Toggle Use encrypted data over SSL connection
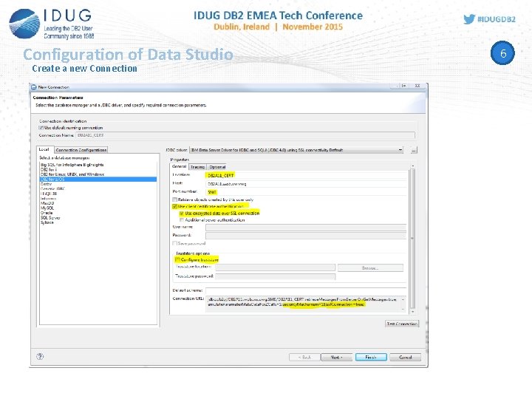This screenshot has width=532, height=399. [x=182, y=214]
